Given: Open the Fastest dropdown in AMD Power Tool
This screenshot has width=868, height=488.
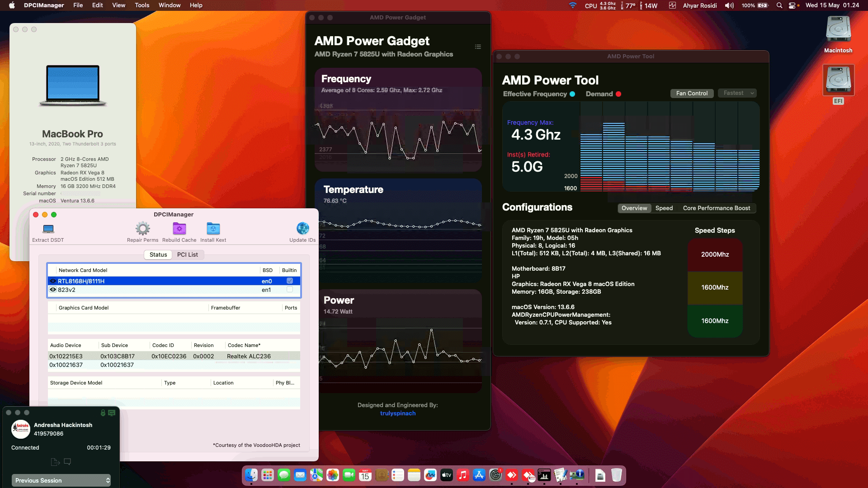Looking at the screenshot, I should (x=737, y=93).
